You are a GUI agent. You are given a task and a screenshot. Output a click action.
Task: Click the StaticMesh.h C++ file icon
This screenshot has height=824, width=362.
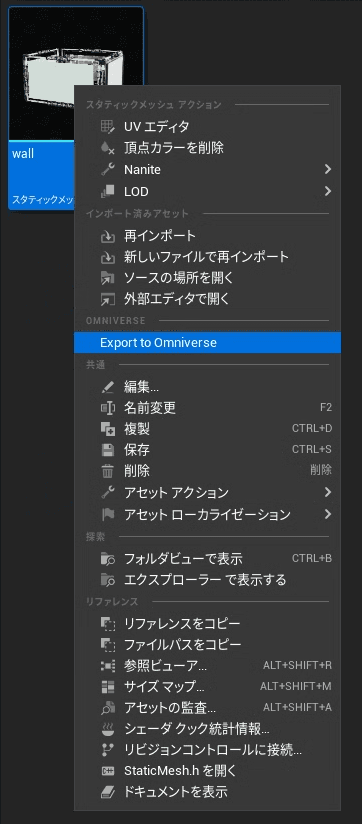tap(107, 771)
